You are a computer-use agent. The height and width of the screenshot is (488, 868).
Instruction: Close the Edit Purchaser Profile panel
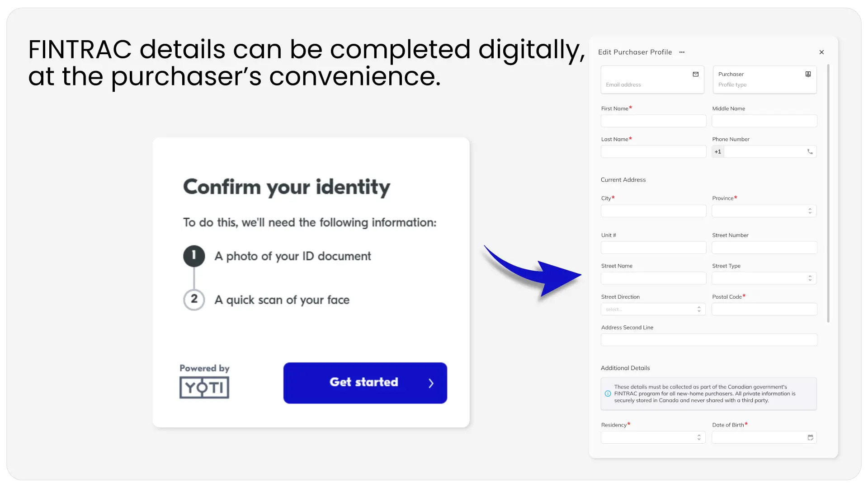click(x=821, y=52)
